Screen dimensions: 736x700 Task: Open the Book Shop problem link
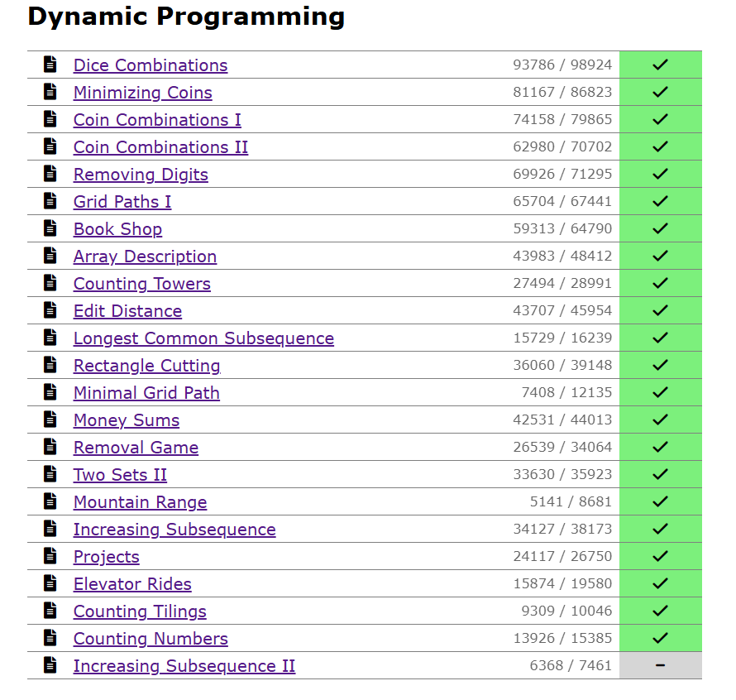pos(117,229)
